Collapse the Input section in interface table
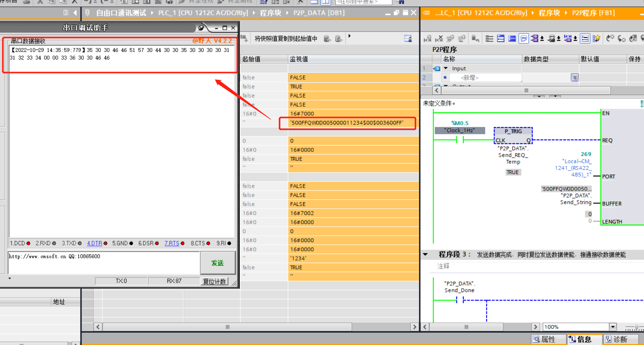Viewport: 644px width, 345px height. 446,69
